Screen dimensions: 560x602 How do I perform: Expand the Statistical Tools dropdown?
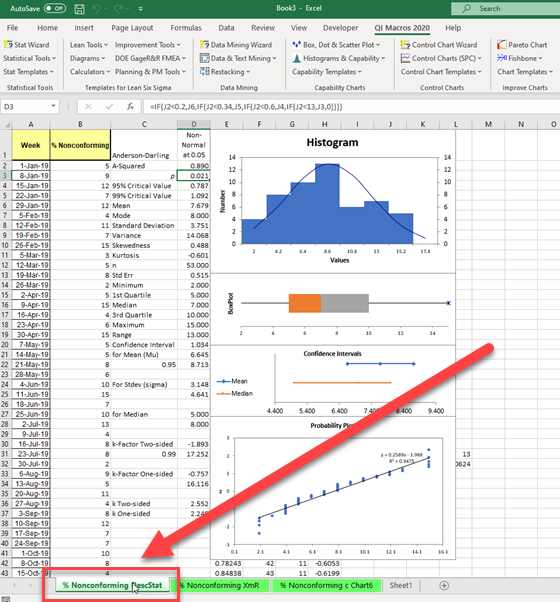(30, 58)
